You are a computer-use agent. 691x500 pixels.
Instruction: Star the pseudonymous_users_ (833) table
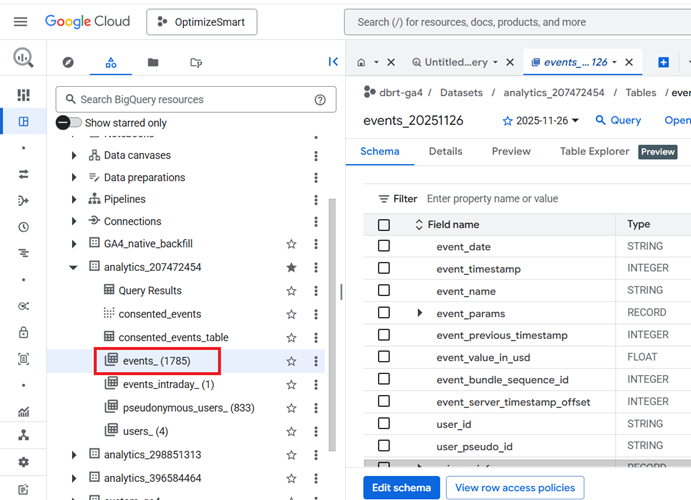pos(291,408)
